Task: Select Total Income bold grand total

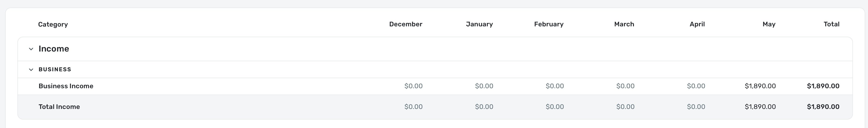Action: 823,107
